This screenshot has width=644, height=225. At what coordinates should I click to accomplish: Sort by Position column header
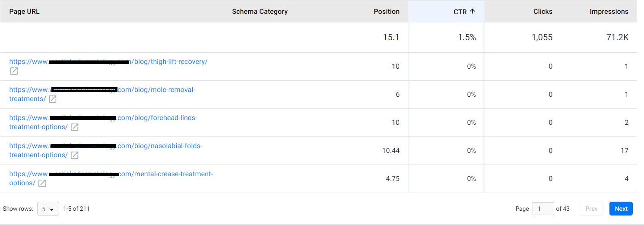pyautogui.click(x=387, y=12)
